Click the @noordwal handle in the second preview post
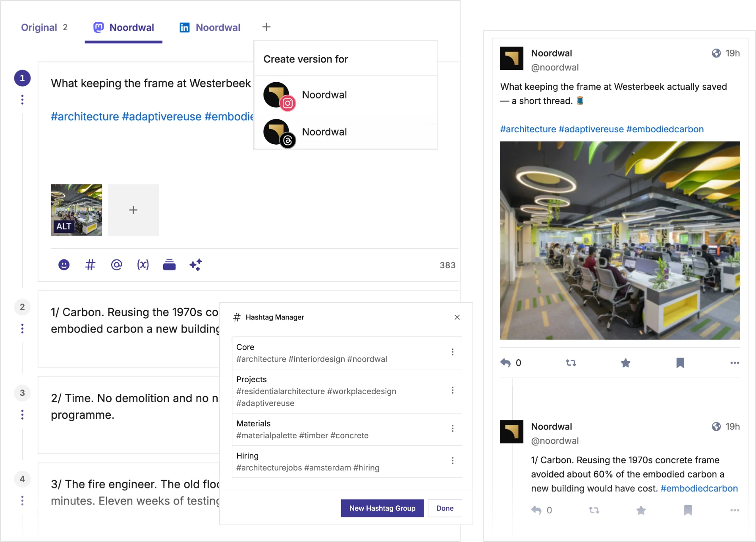The height and width of the screenshot is (542, 756). pos(555,441)
